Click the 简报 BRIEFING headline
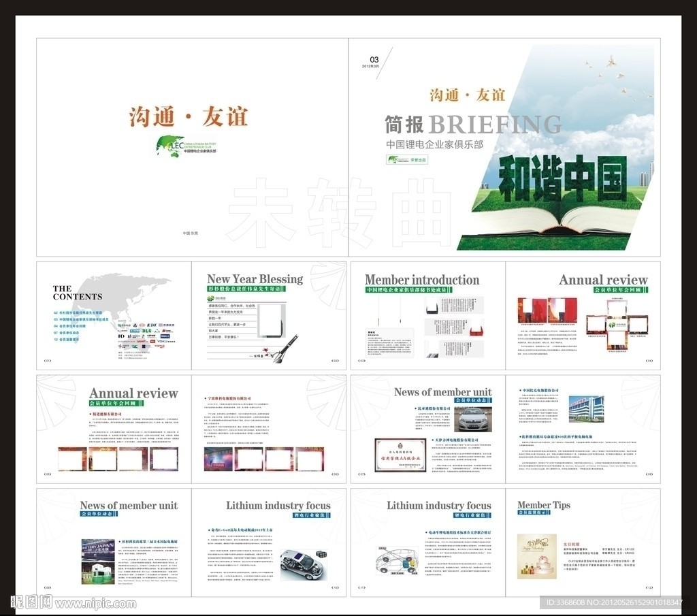 coord(474,125)
